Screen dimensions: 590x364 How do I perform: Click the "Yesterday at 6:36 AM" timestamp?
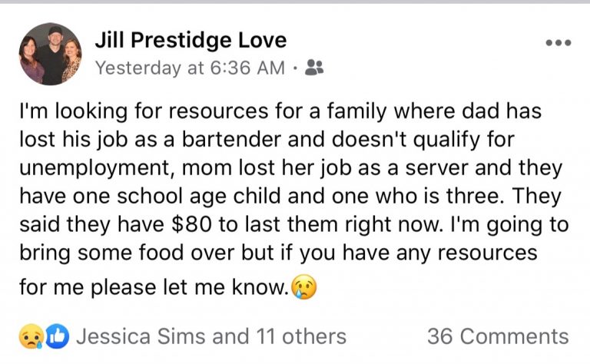(189, 68)
